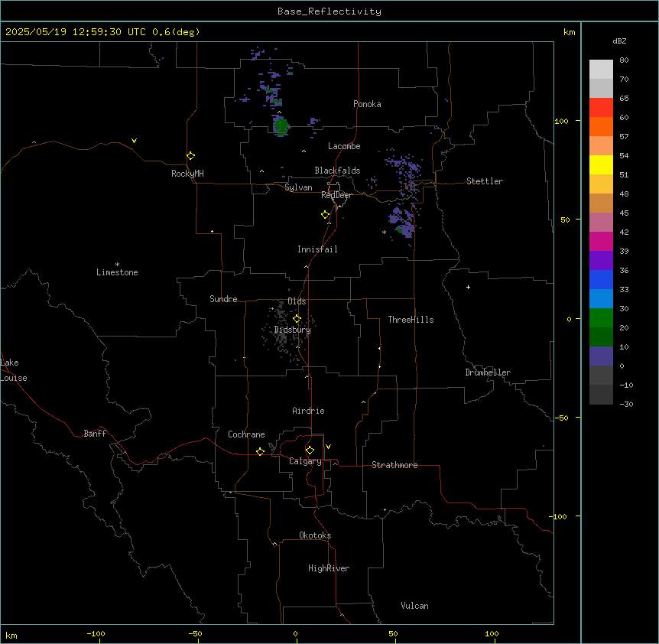
Task: Select the Okotoks label
Action: (x=315, y=535)
